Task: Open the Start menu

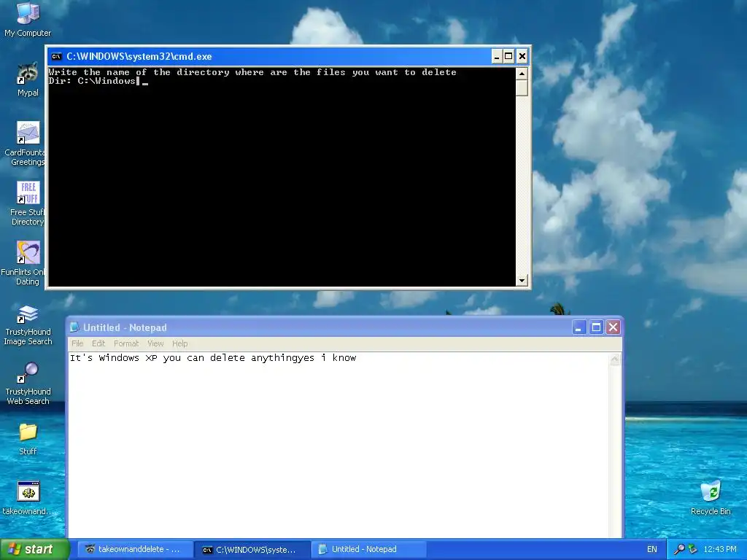Action: (x=34, y=549)
